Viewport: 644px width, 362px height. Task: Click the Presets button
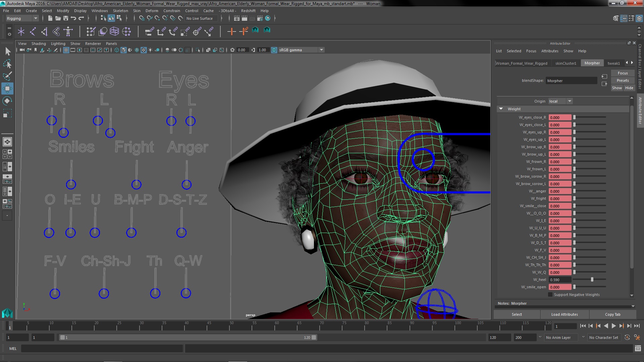pos(623,80)
